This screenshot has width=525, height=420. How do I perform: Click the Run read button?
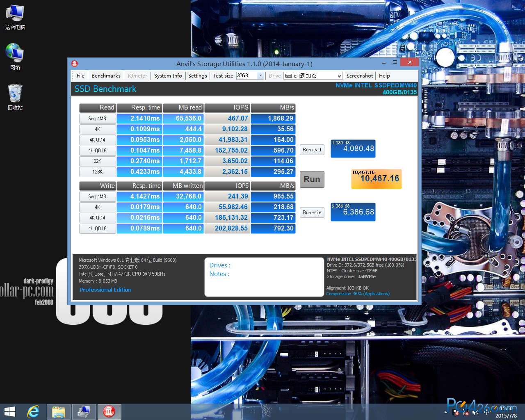pyautogui.click(x=312, y=150)
